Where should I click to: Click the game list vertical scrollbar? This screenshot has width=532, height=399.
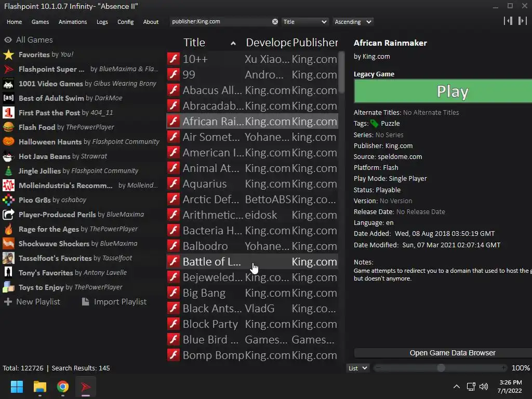(x=342, y=72)
